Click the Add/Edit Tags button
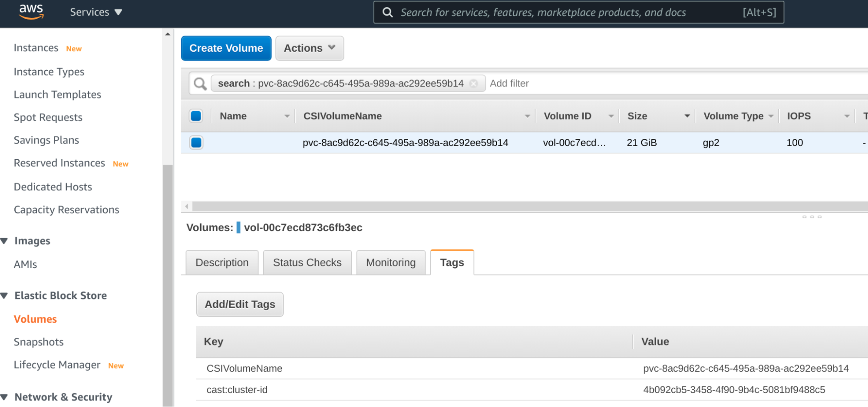The image size is (868, 407). (x=240, y=304)
